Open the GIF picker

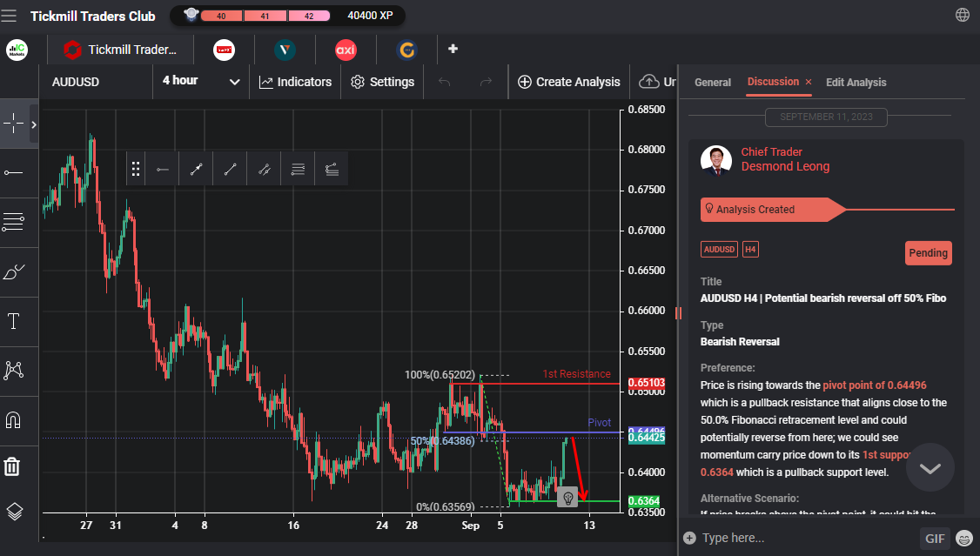[x=935, y=538]
